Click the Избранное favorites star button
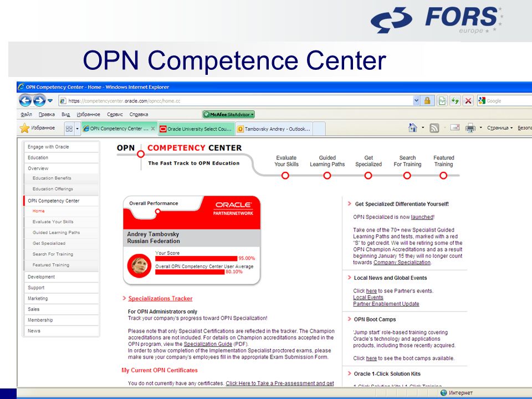Image resolution: width=532 pixels, height=399 pixels. pyautogui.click(x=37, y=128)
